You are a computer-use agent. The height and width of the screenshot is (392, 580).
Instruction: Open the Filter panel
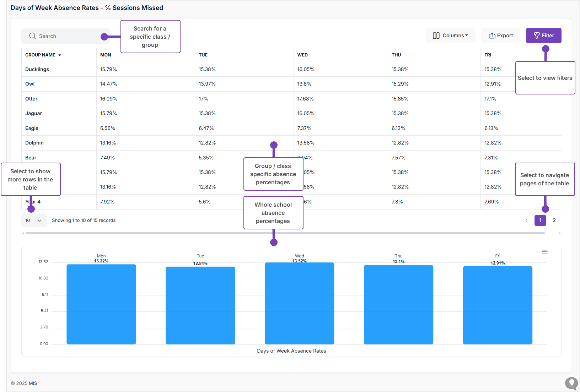click(x=543, y=36)
